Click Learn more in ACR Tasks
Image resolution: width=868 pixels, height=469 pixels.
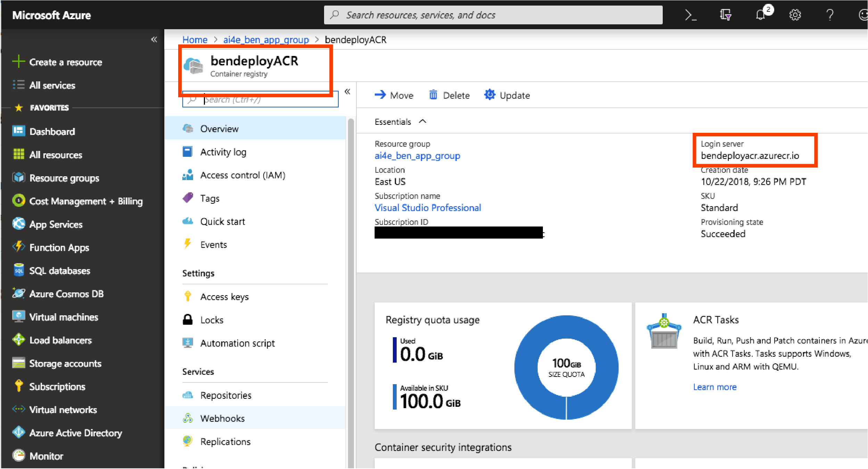point(714,387)
